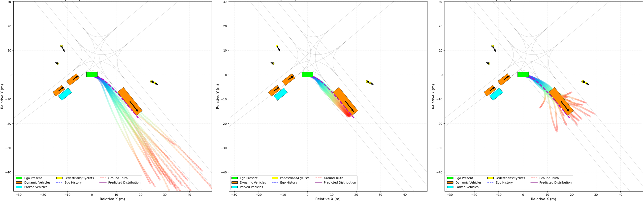The image size is (644, 202).
Task: Click right plot's red dashed Ground Truth legend line
Action: tap(534, 178)
